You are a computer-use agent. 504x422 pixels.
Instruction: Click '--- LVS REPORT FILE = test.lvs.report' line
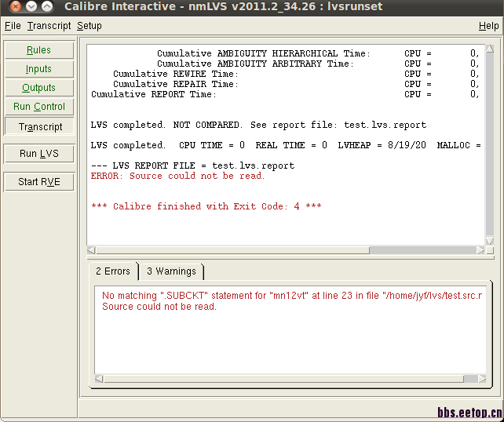coord(192,166)
